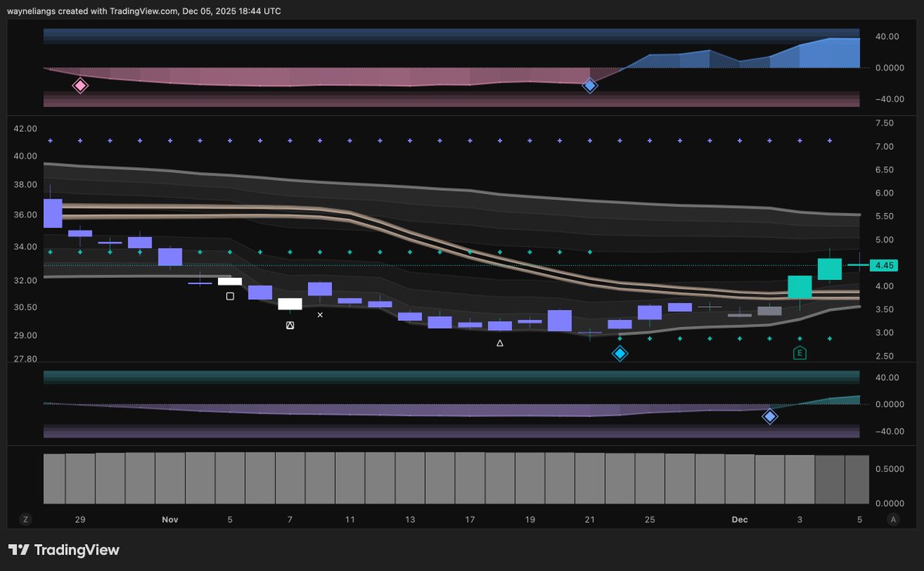Click the 7.50 label on right price scale

point(884,123)
